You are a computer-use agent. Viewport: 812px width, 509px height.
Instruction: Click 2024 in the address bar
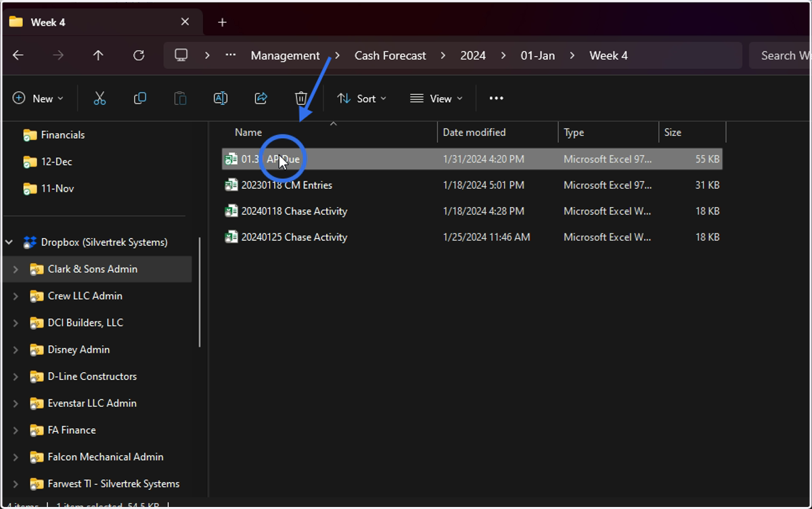coord(473,56)
